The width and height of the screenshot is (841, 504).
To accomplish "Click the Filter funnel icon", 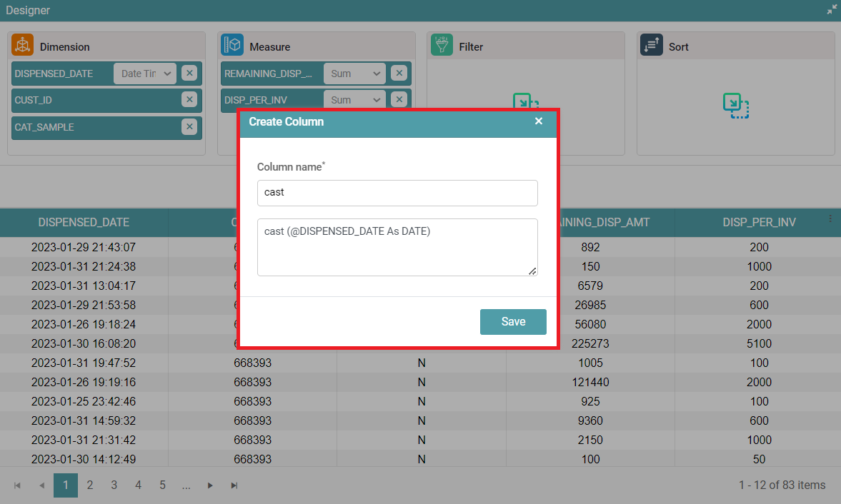I will coord(442,46).
